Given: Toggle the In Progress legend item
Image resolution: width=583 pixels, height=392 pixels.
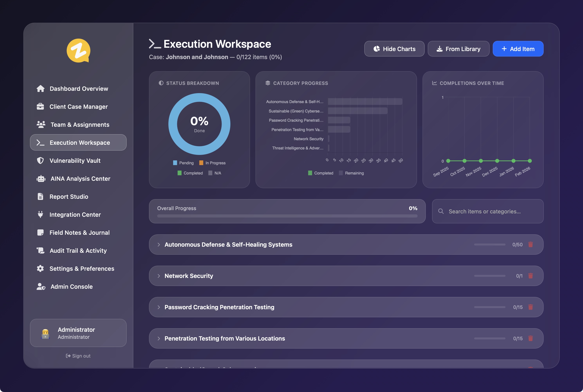Looking at the screenshot, I should [212, 163].
